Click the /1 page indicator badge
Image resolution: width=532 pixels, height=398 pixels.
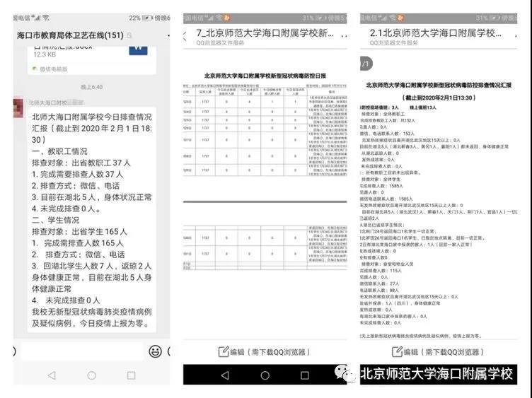pyautogui.click(x=366, y=64)
